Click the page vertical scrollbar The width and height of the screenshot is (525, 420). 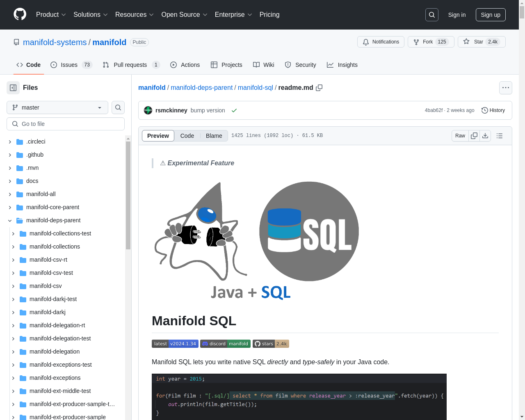pos(522,12)
